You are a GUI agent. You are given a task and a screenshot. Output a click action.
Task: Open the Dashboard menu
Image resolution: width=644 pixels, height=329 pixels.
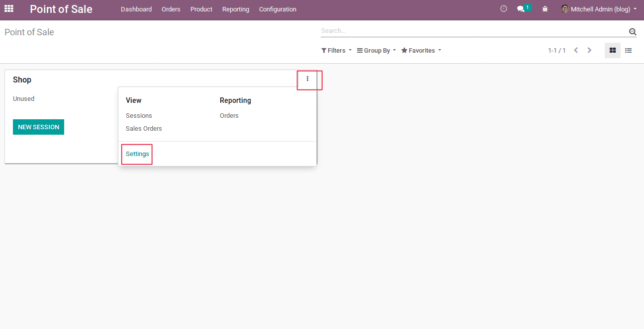point(136,9)
